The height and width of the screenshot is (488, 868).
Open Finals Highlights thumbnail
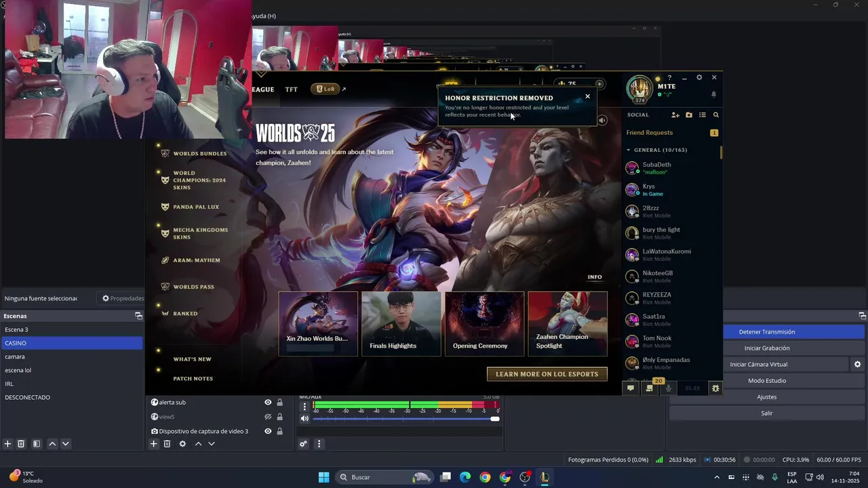pos(401,324)
